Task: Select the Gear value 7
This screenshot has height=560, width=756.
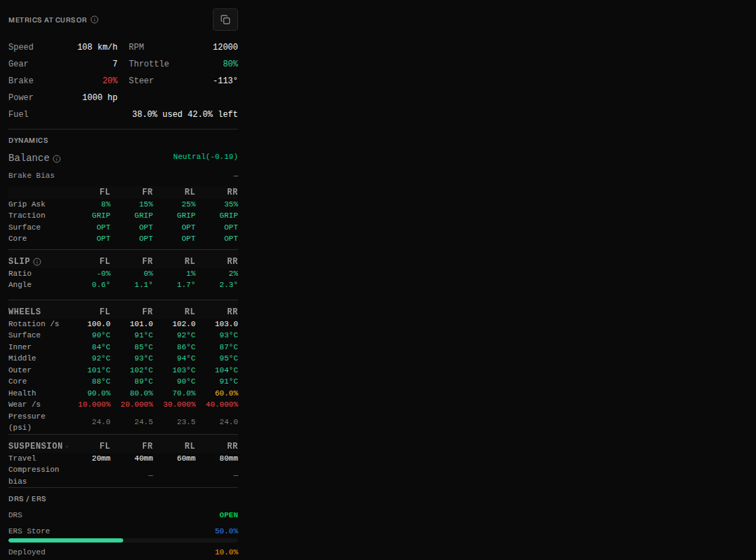Action: 115,64
